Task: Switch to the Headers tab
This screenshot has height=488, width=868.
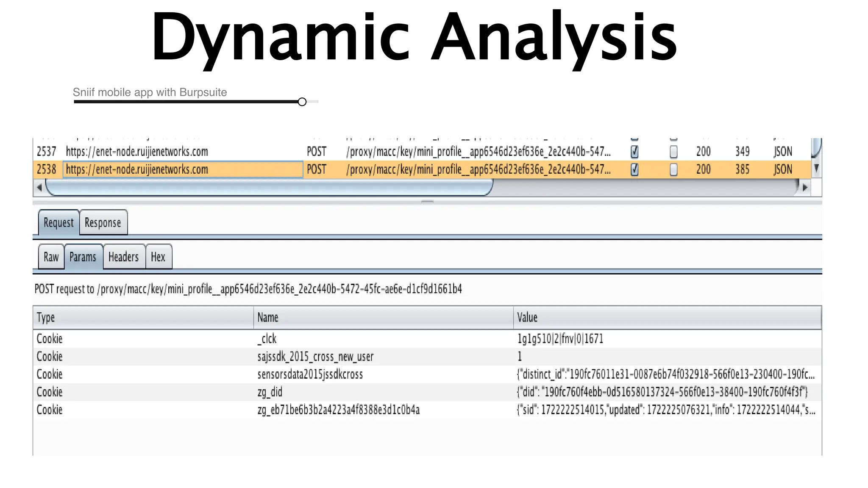Action: [124, 257]
